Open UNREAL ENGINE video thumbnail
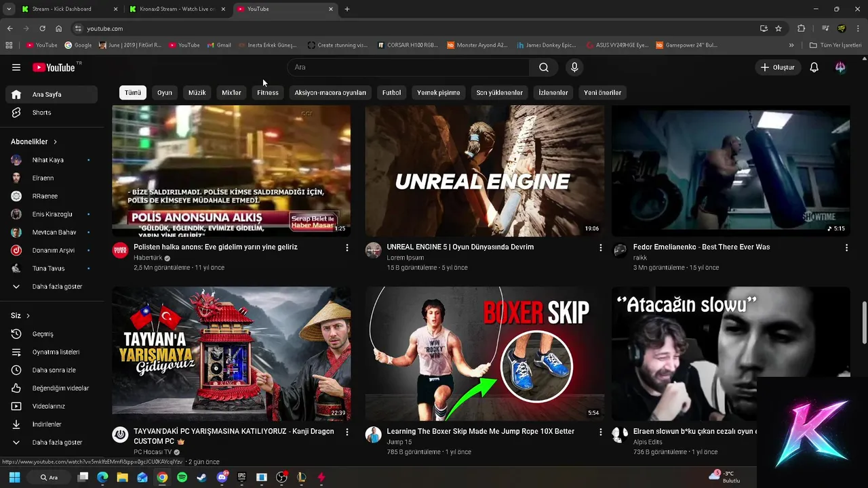868x488 pixels. click(484, 170)
